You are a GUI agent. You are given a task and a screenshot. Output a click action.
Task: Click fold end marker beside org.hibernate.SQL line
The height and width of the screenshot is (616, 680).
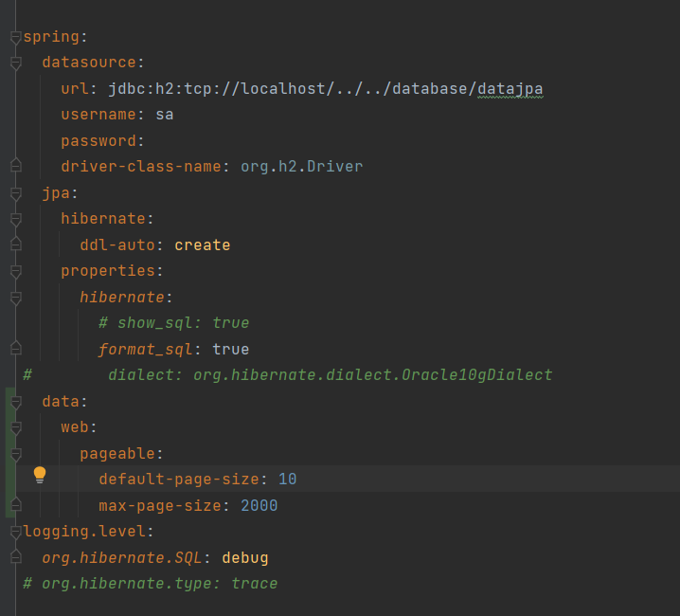(15, 557)
